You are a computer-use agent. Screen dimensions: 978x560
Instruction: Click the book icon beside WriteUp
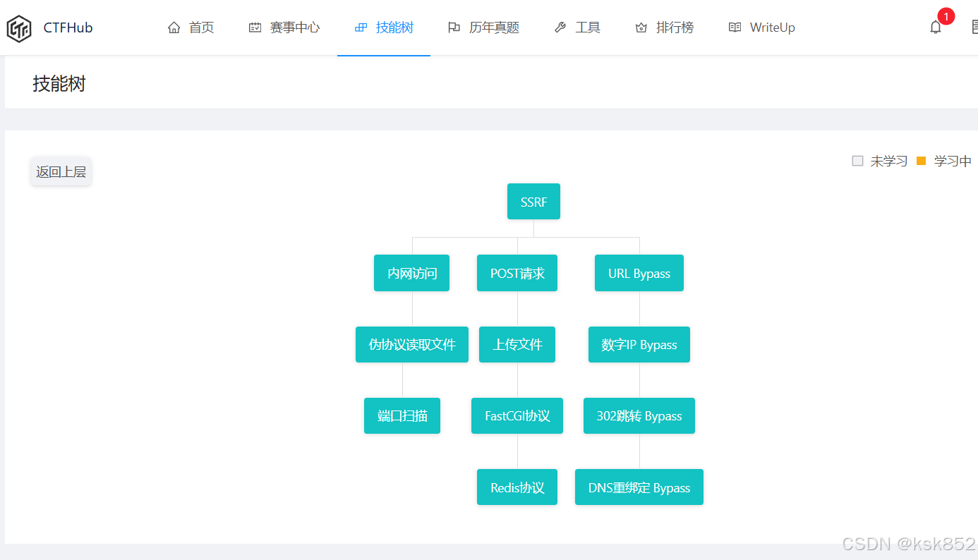click(x=734, y=27)
